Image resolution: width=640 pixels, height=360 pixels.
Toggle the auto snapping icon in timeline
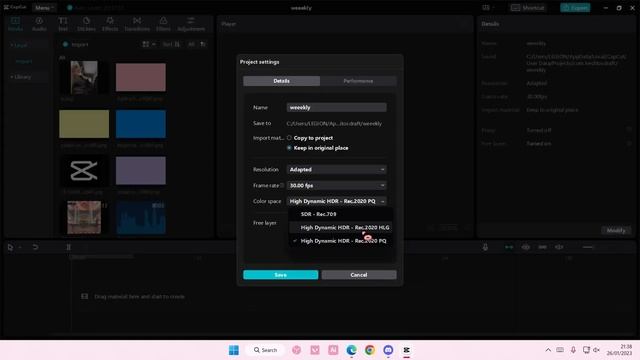[526, 247]
